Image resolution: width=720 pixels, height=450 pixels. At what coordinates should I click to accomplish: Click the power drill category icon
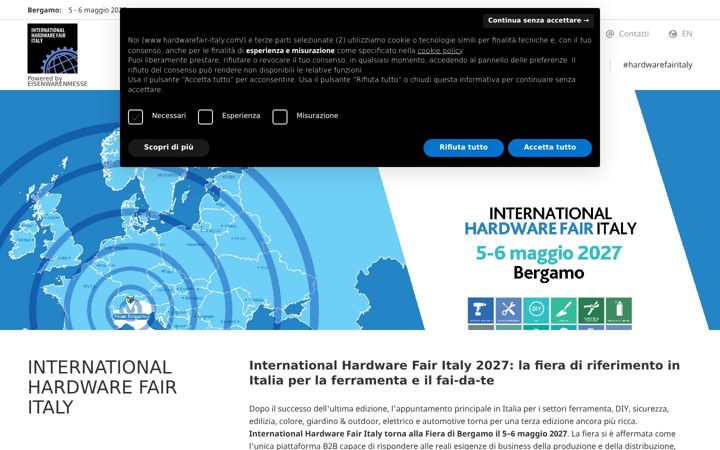coord(481,310)
